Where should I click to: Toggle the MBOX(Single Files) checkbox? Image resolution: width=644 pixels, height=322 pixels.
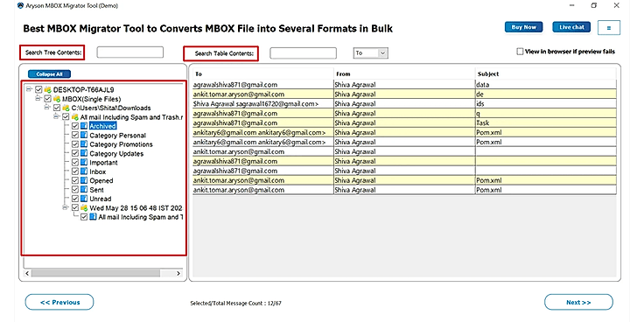(x=47, y=99)
